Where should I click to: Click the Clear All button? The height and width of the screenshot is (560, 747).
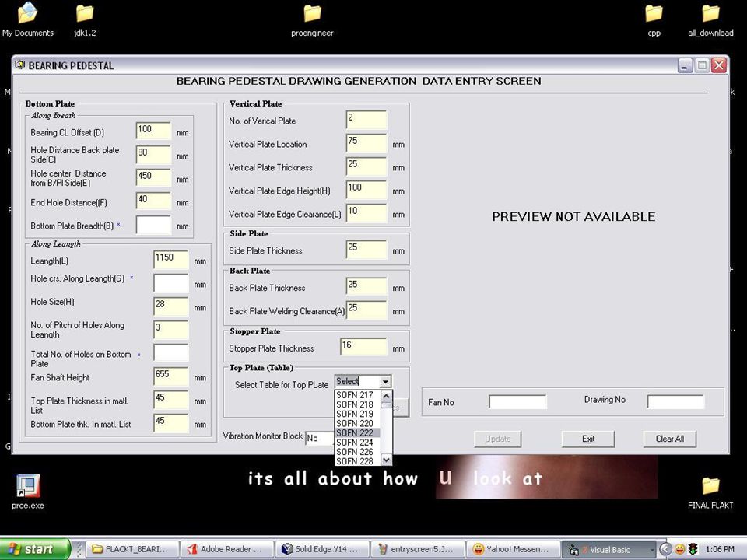click(669, 439)
